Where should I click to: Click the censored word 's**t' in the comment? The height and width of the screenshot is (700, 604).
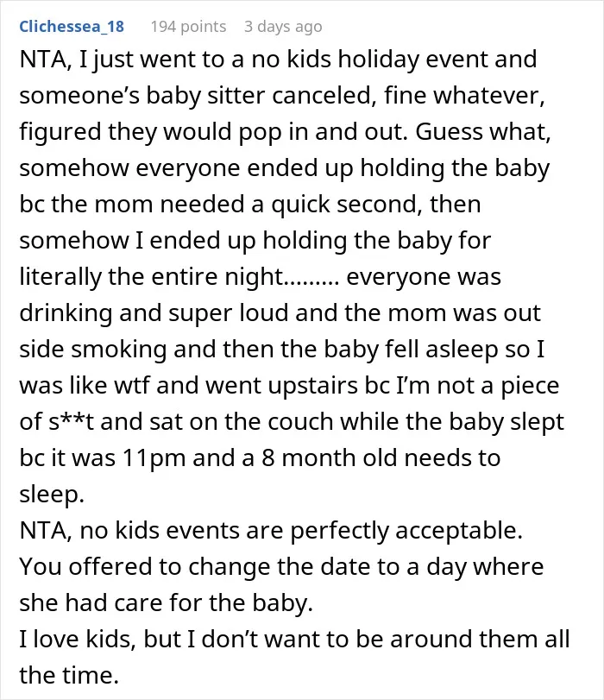coord(71,421)
